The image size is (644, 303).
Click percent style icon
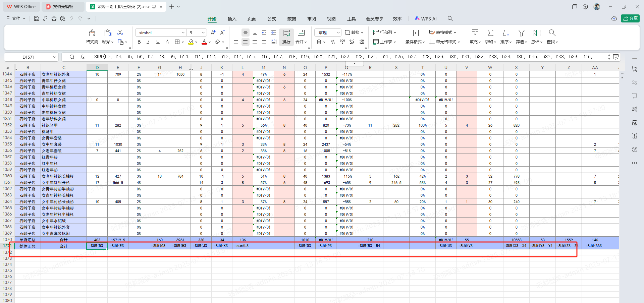333,42
